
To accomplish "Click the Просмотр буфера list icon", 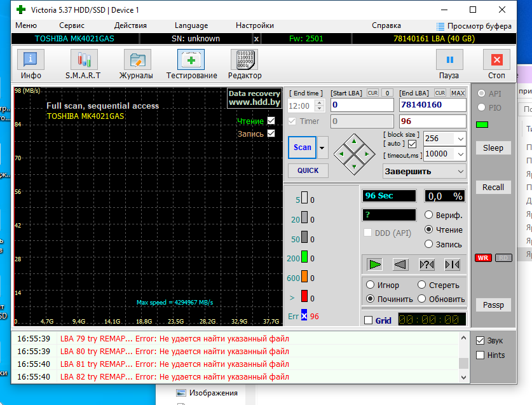I will pos(440,26).
